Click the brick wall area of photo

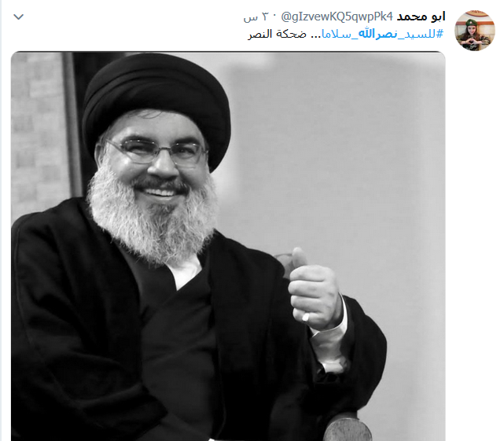point(38,135)
